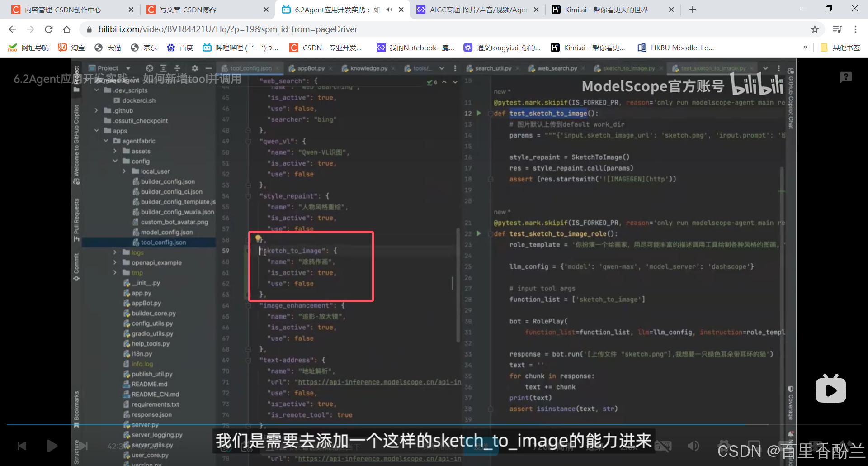868x466 pixels.
Task: Hide the Project panel with minus icon
Action: pos(208,68)
